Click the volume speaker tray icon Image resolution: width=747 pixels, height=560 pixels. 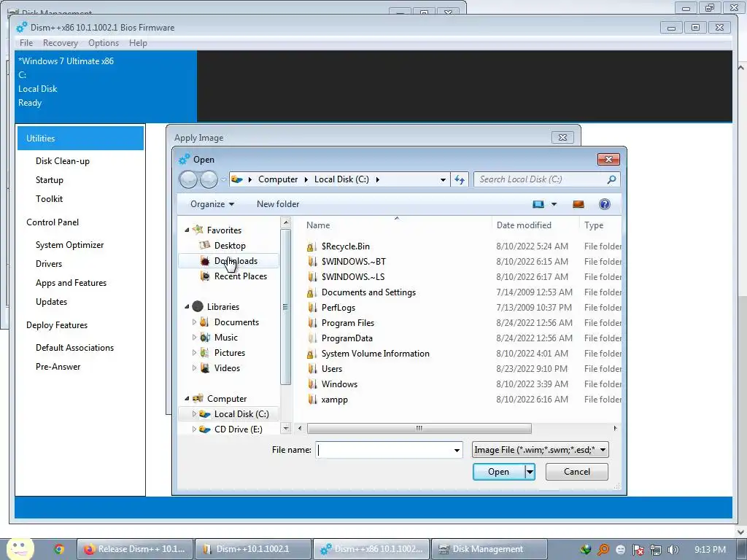(x=673, y=550)
